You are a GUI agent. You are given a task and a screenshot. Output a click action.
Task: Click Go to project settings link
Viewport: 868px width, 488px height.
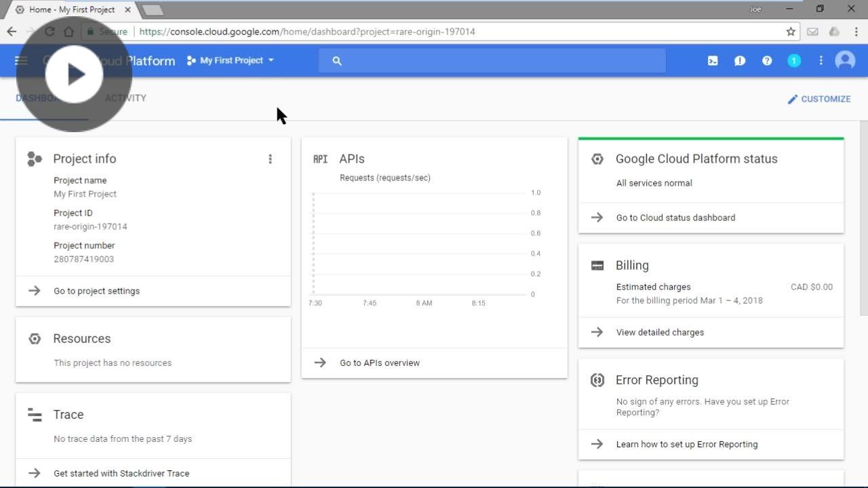click(x=96, y=291)
